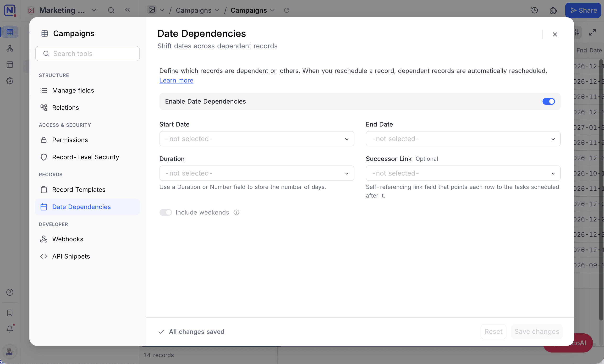Click the view type icon dropdown in breadcrumb

point(155,10)
